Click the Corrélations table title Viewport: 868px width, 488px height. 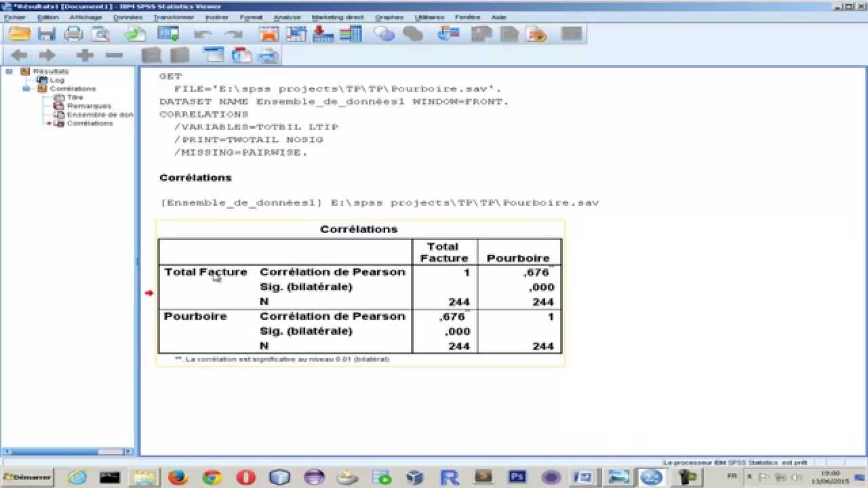pyautogui.click(x=359, y=229)
